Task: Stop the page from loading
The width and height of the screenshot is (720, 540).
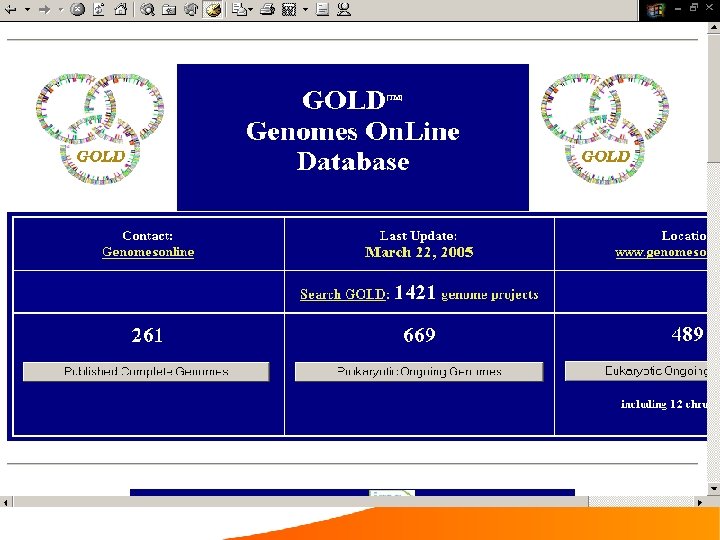Action: pyautogui.click(x=77, y=9)
